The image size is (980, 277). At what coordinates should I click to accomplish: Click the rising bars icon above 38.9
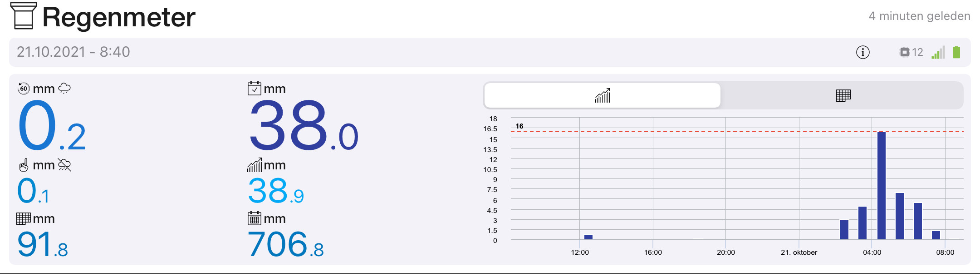pyautogui.click(x=254, y=165)
